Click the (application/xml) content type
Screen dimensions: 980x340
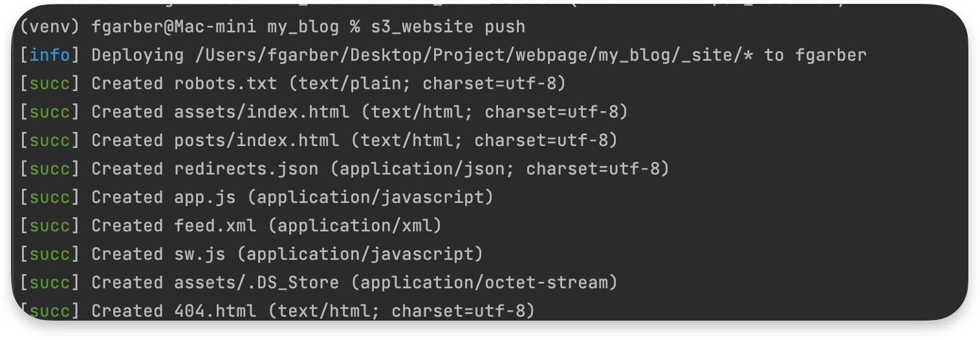pyautogui.click(x=354, y=226)
